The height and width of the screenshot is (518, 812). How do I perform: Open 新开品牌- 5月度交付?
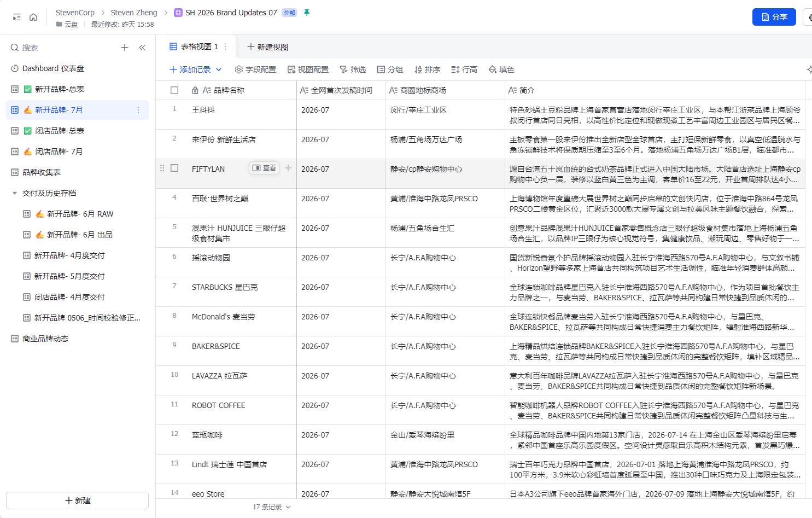click(x=77, y=276)
